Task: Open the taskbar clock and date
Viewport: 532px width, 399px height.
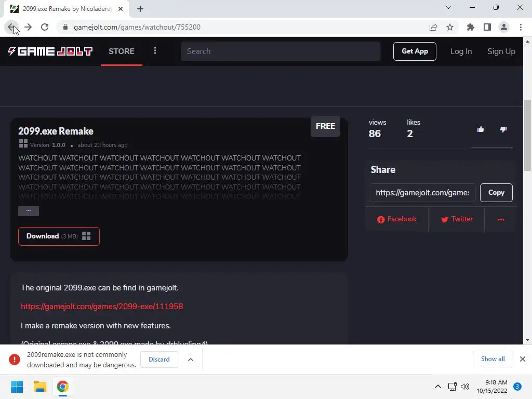Action: point(492,387)
